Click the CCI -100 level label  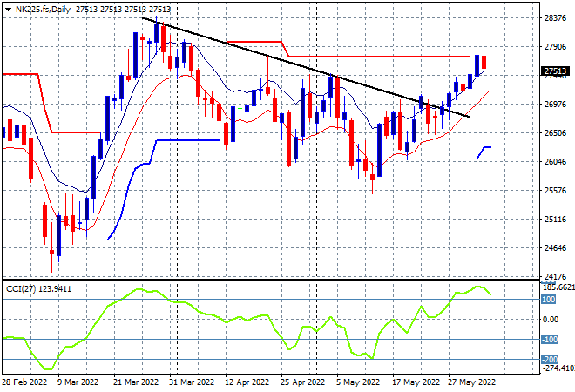(x=550, y=340)
